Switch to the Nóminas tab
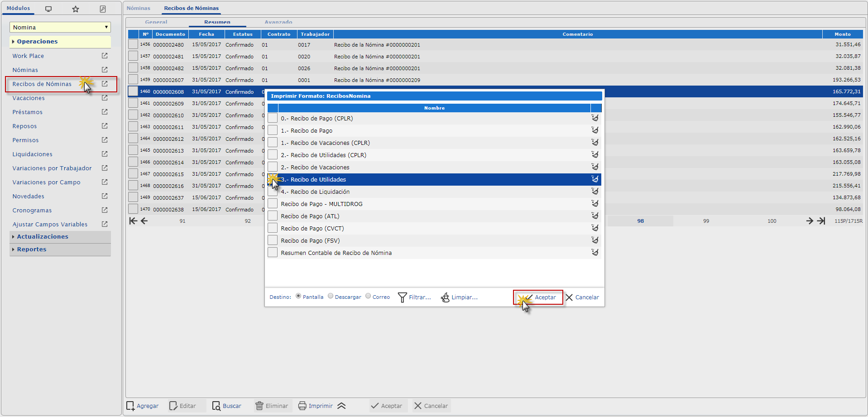868x417 pixels. [138, 8]
